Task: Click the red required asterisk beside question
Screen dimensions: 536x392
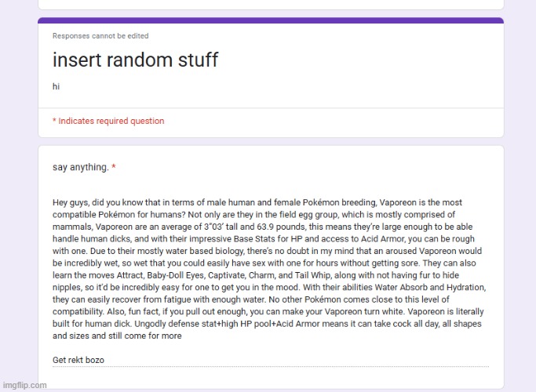Action: click(114, 167)
